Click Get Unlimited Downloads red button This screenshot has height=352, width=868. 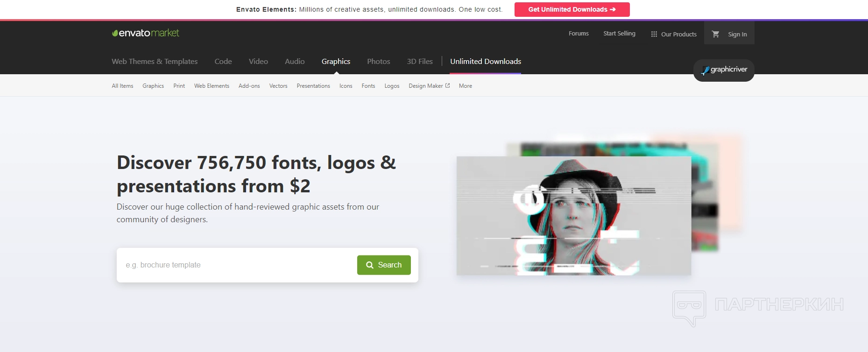coord(572,9)
